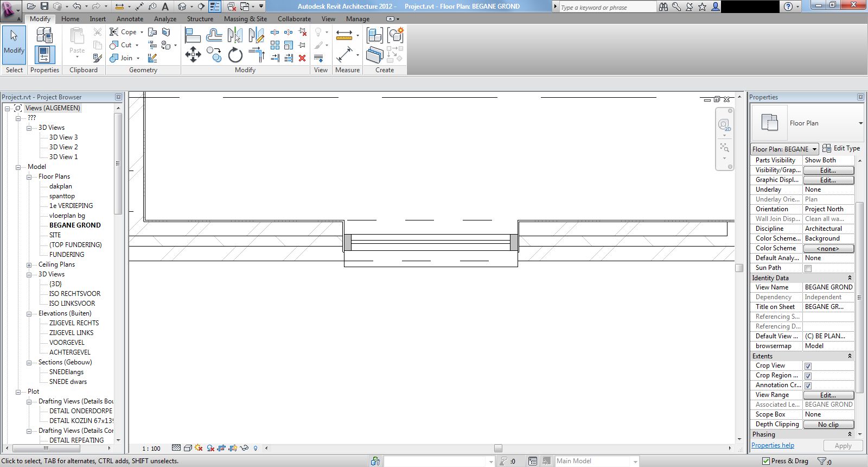
Task: Uncheck the Crop View checkbox
Action: (x=808, y=366)
